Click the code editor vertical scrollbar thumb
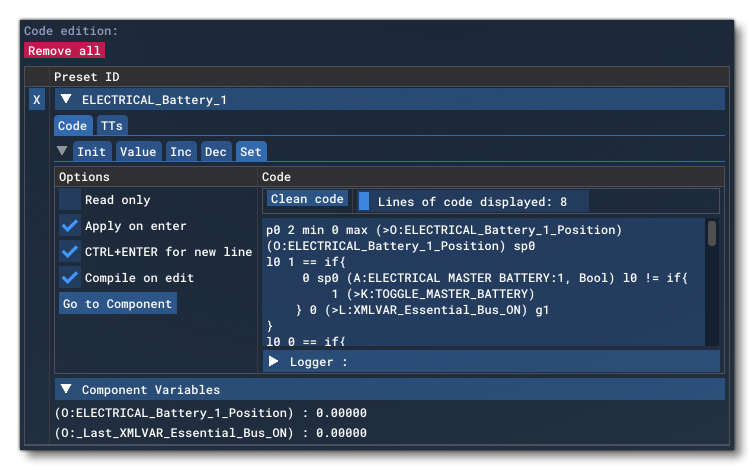 click(712, 233)
